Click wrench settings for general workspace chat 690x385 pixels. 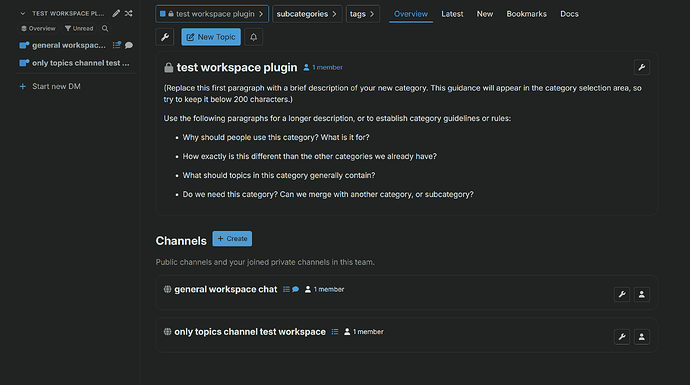click(x=622, y=294)
